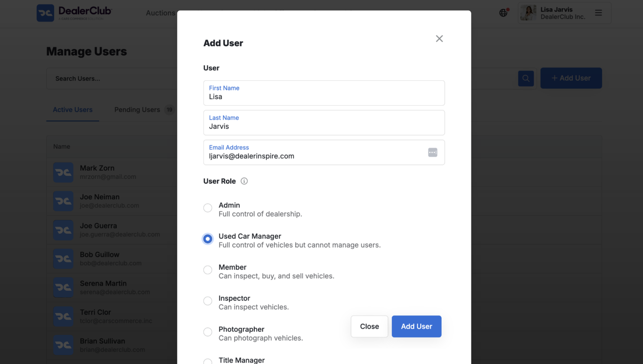Click the First Name input field
Screen dimensions: 643x364
click(x=324, y=93)
